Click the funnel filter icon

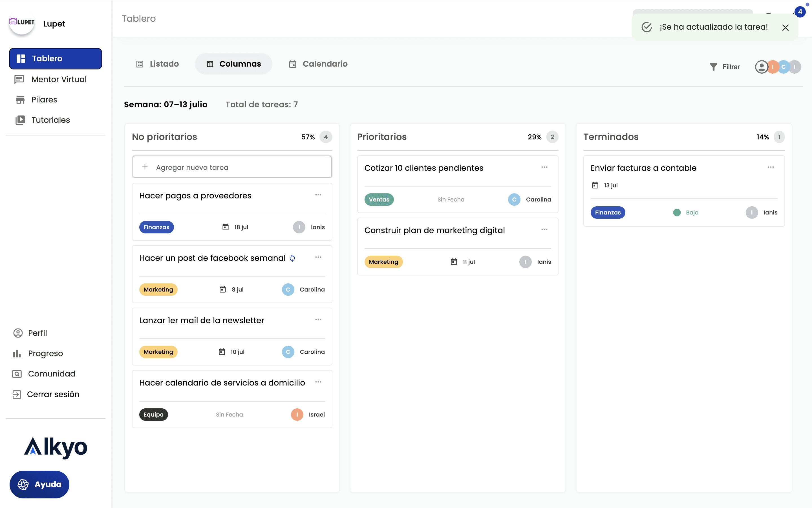[713, 67]
